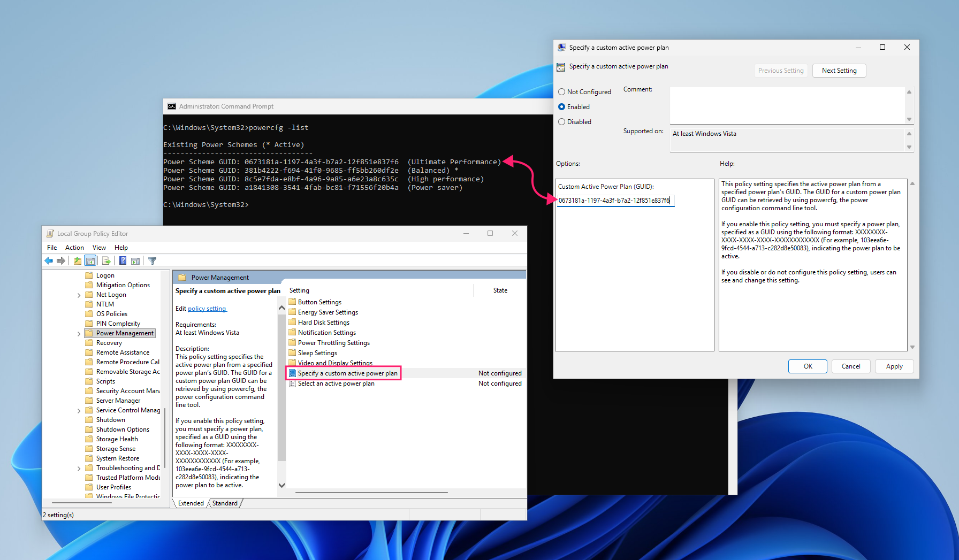The width and height of the screenshot is (959, 560).
Task: Click the OK button
Action: (808, 366)
